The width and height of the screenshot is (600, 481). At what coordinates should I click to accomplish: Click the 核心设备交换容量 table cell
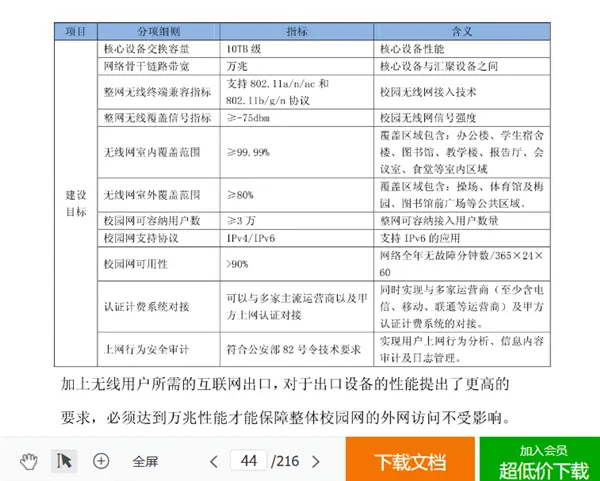pyautogui.click(x=159, y=49)
